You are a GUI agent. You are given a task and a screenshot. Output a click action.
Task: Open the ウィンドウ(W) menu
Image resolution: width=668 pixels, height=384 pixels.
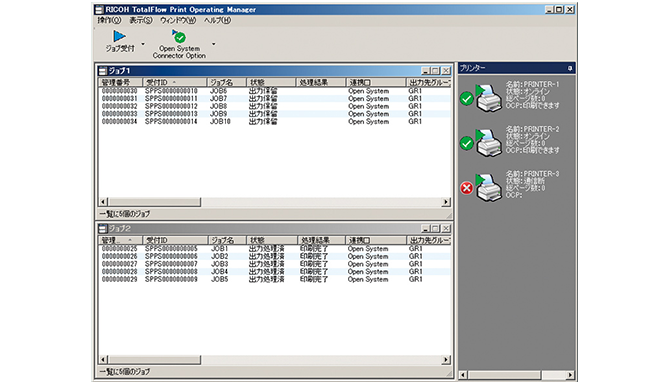[x=178, y=20]
